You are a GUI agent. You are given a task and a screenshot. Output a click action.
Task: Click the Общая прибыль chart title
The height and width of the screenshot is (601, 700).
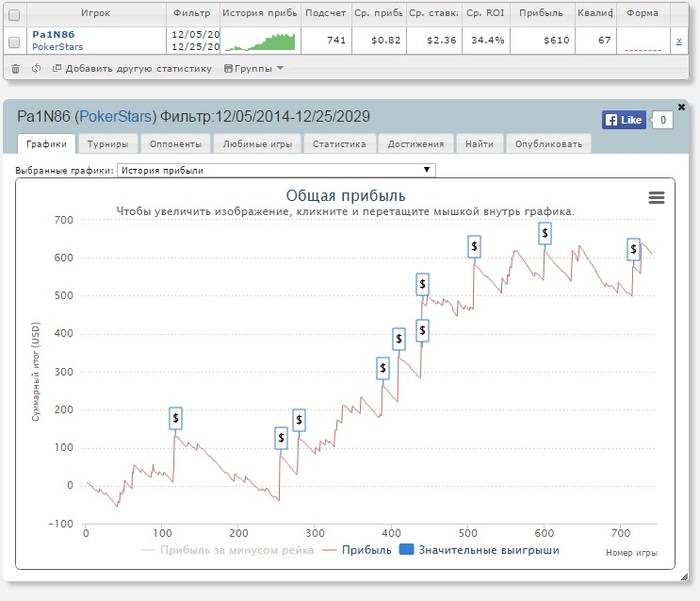point(346,196)
